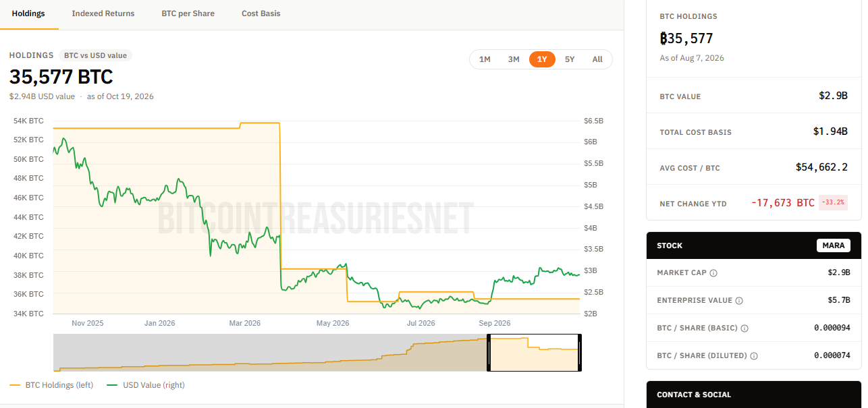The image size is (868, 408).
Task: Click the info icon next to Enterprise Value
Action: coord(739,301)
